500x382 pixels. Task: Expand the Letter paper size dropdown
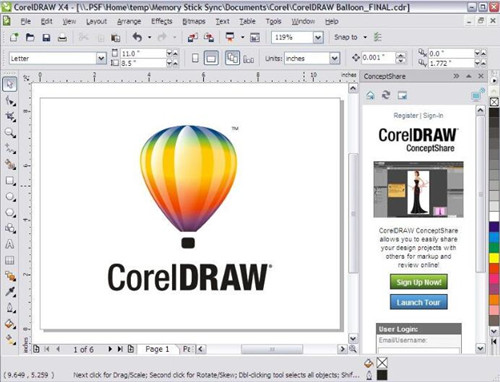101,59
